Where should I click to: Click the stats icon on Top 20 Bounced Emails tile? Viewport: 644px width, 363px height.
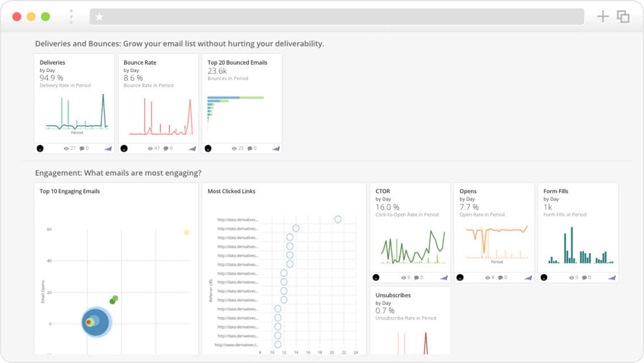click(277, 148)
